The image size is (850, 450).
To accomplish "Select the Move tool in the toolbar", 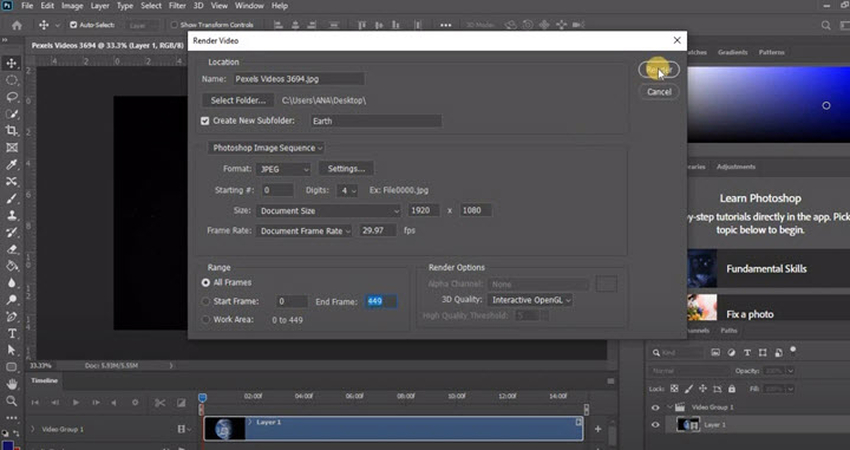I will pyautogui.click(x=11, y=63).
